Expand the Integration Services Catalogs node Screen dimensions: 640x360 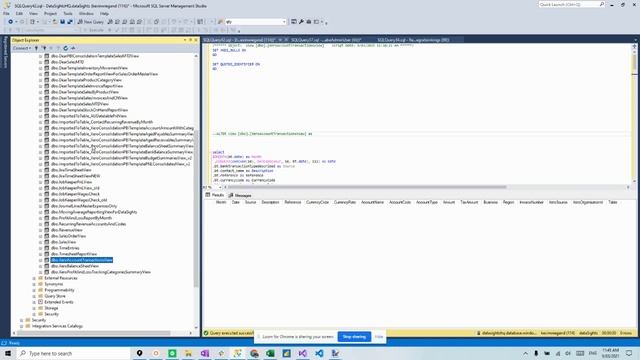tap(22, 326)
